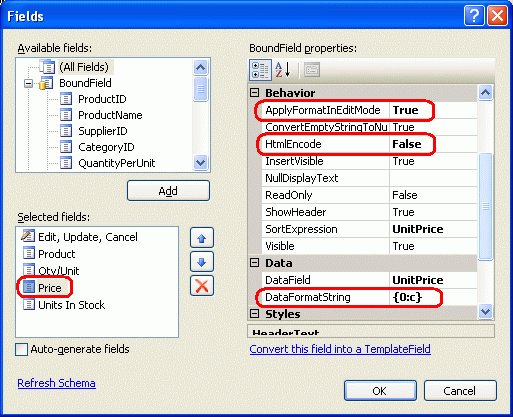513x417 pixels.
Task: Click the available fields scrollbar thumb
Action: pyautogui.click(x=200, y=89)
